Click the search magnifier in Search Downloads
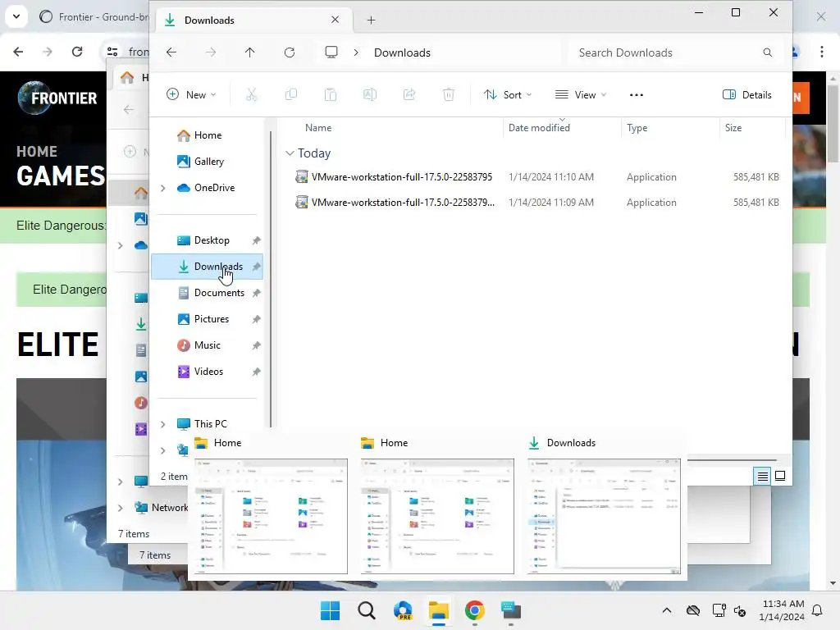840x630 pixels. pos(768,52)
